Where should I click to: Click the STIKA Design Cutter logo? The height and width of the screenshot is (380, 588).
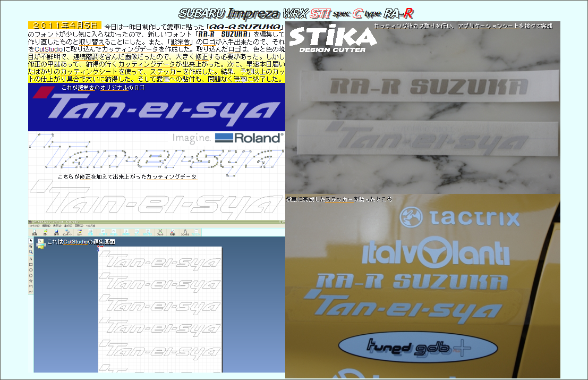click(x=333, y=39)
